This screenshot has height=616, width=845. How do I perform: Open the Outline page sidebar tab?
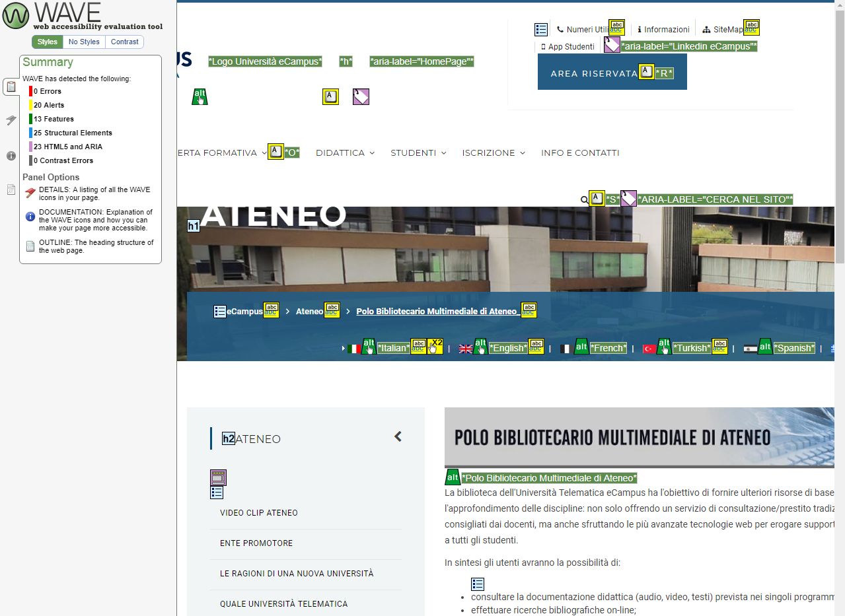[x=11, y=189]
